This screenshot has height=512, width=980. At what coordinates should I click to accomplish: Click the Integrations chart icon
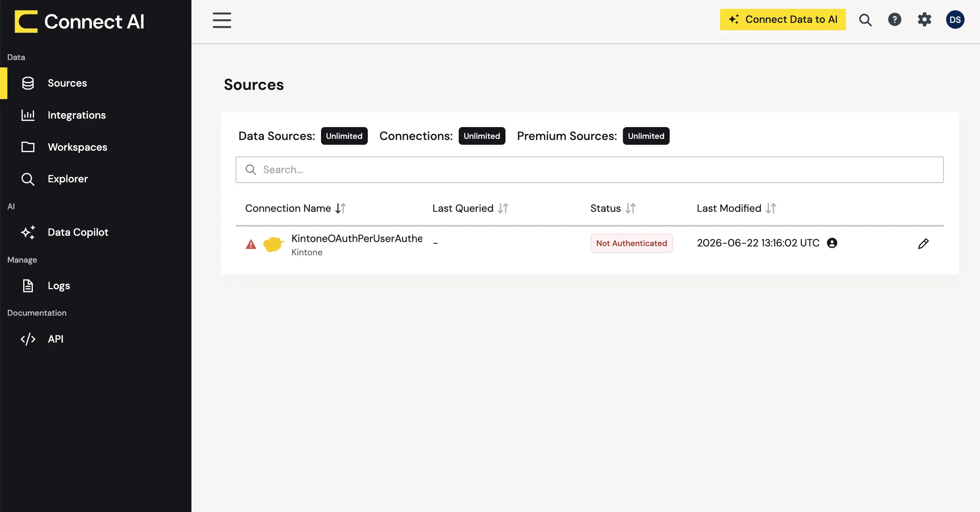pyautogui.click(x=28, y=115)
